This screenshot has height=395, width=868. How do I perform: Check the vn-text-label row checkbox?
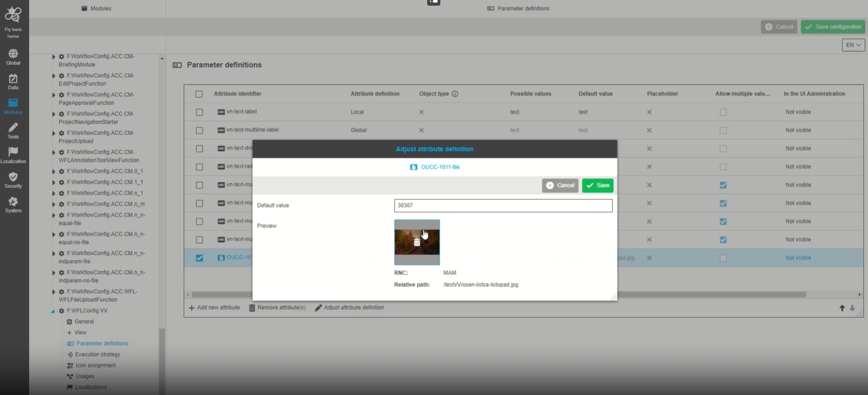tap(199, 112)
